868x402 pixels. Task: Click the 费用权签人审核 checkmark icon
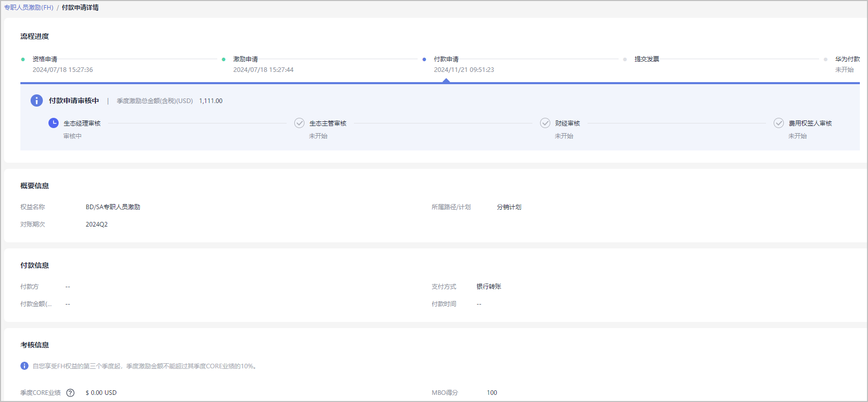click(779, 123)
